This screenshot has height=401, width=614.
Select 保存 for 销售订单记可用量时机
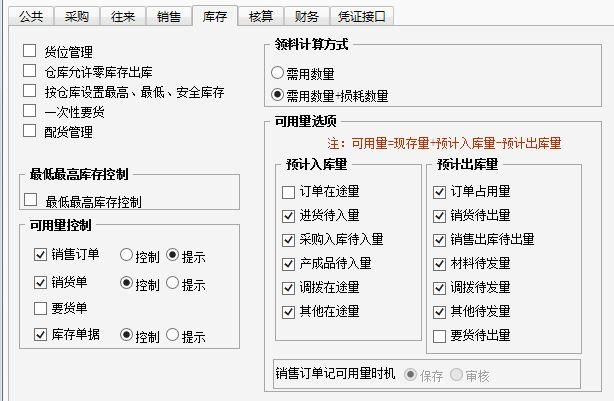pos(410,375)
